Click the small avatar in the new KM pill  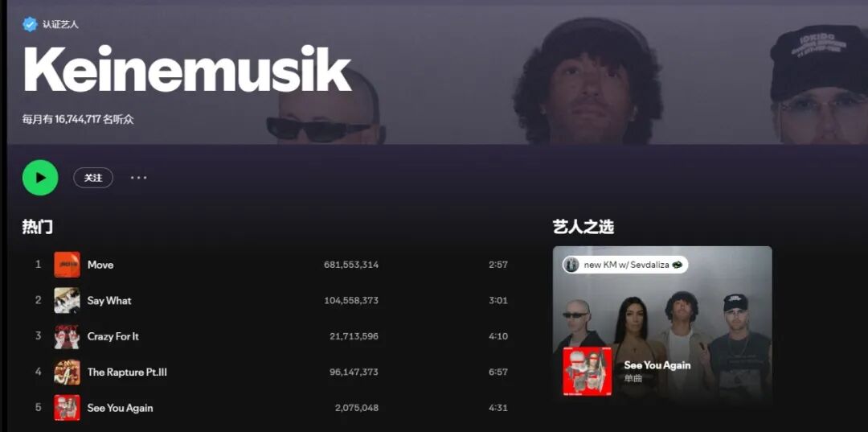pyautogui.click(x=571, y=265)
